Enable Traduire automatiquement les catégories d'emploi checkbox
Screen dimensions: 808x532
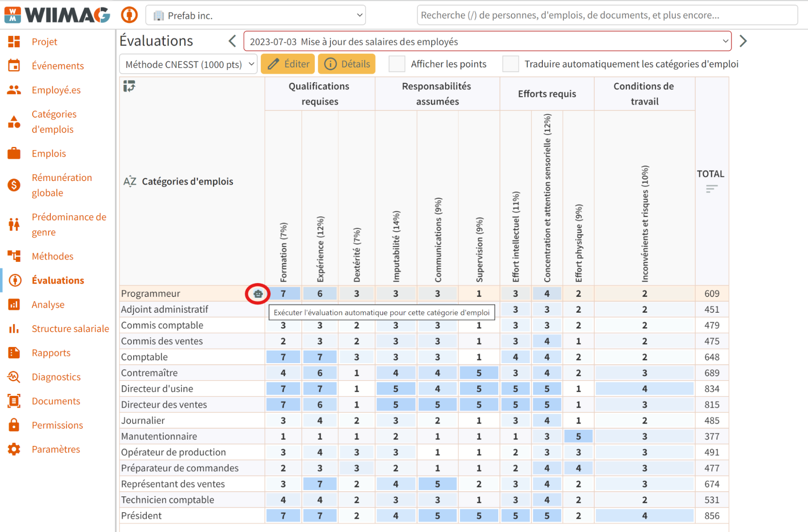click(x=511, y=64)
